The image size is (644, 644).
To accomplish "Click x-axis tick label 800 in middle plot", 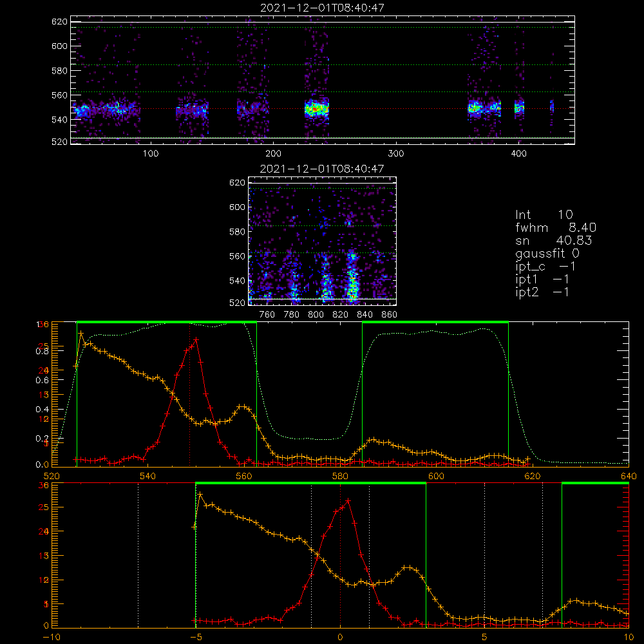I will click(x=316, y=314).
